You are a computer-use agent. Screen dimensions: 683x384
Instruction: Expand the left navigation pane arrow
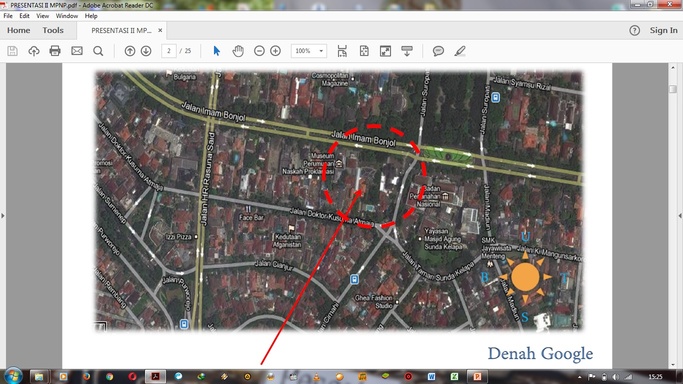coord(3,216)
